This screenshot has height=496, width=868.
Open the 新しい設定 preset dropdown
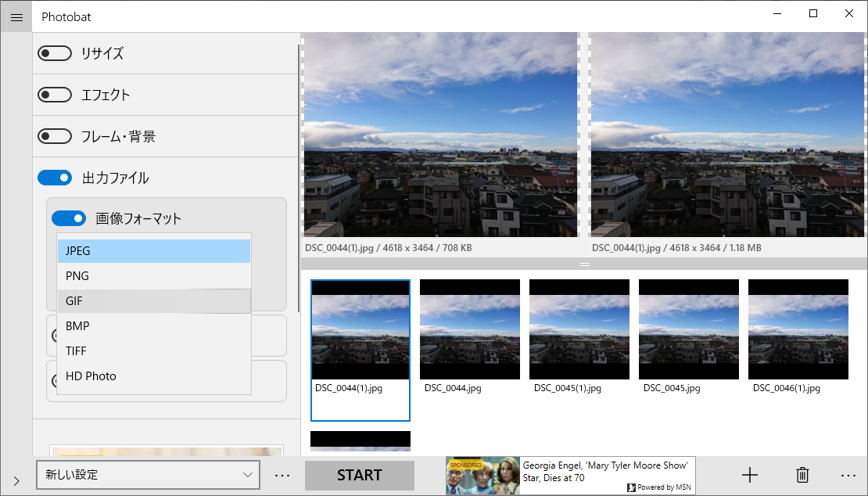(148, 475)
